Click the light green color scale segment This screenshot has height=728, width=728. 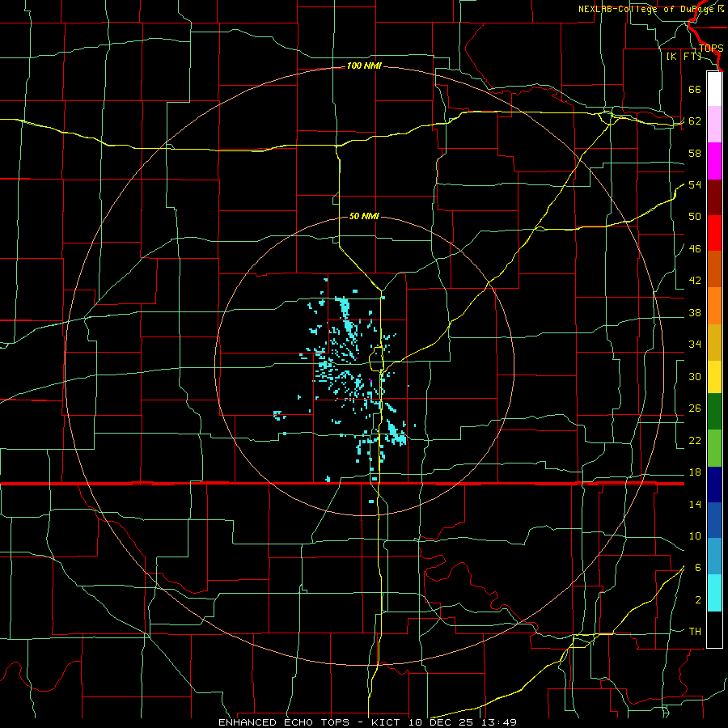[714, 448]
